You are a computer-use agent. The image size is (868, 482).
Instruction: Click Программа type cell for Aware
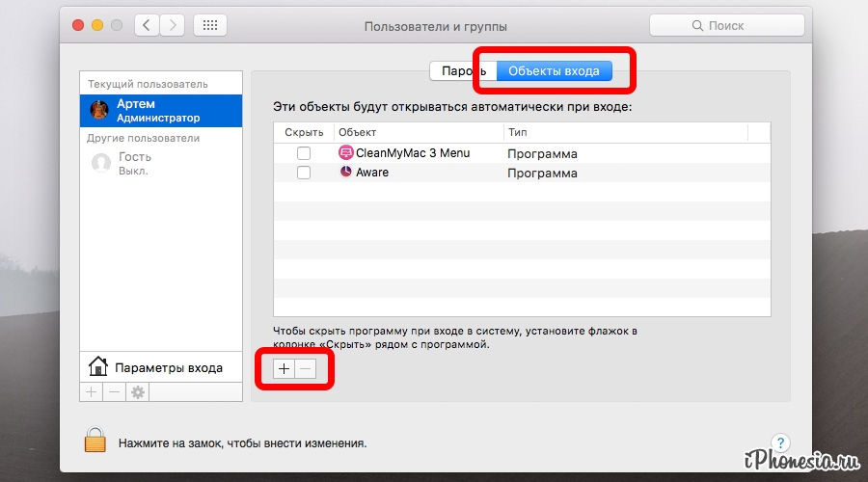pyautogui.click(x=542, y=174)
